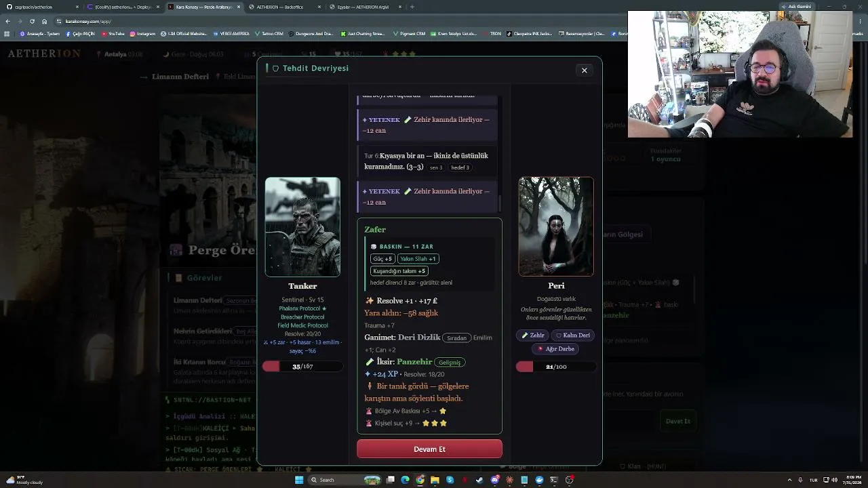Click the Ask Gemini button
This screenshot has width=868, height=488.
pos(796,7)
